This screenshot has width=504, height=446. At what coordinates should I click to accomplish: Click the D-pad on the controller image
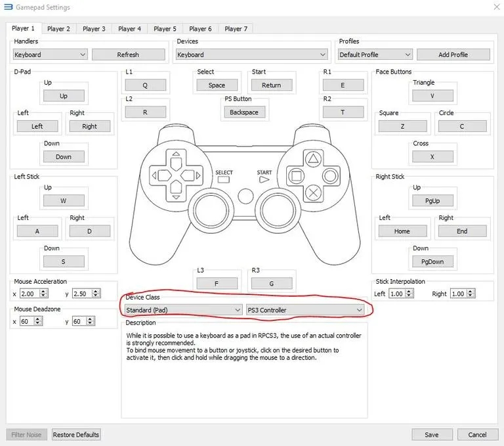(x=175, y=175)
